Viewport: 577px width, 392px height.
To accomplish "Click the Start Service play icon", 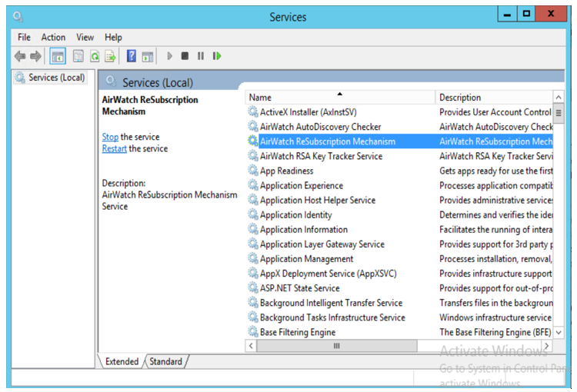I will click(x=170, y=56).
